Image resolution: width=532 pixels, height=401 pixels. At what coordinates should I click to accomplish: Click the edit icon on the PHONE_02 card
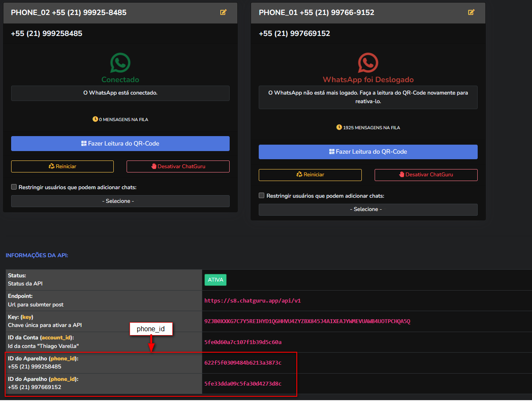click(x=223, y=12)
